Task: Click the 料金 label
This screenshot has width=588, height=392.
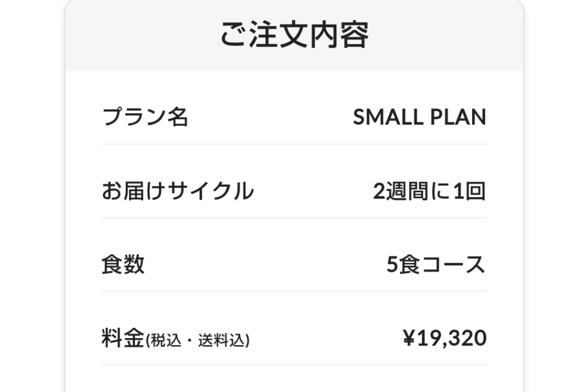Action: tap(122, 339)
